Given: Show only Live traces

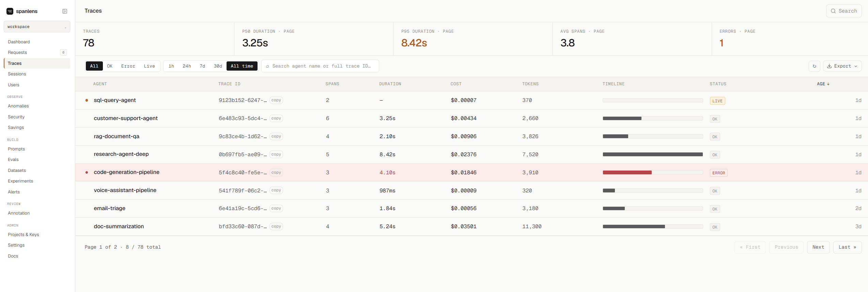Looking at the screenshot, I should pos(149,66).
